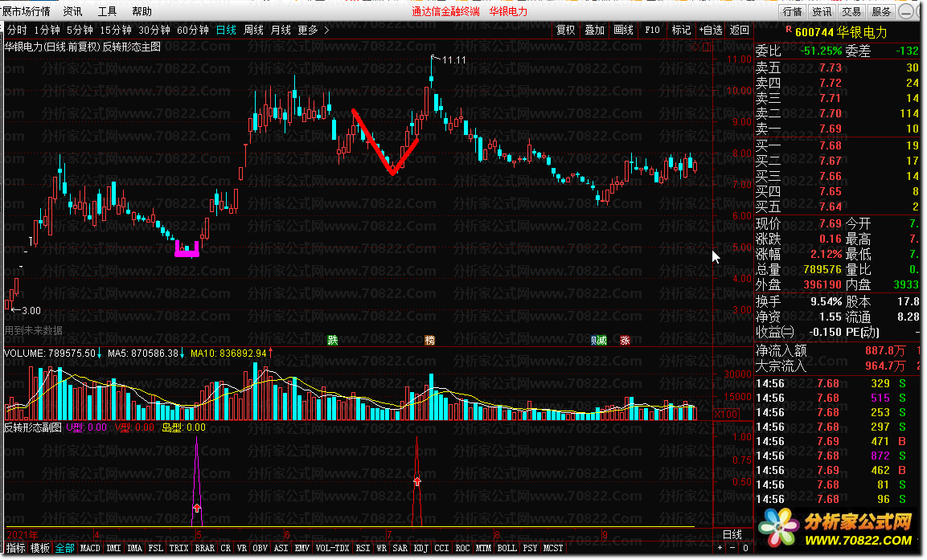Click the 财减 event marker

click(x=599, y=340)
